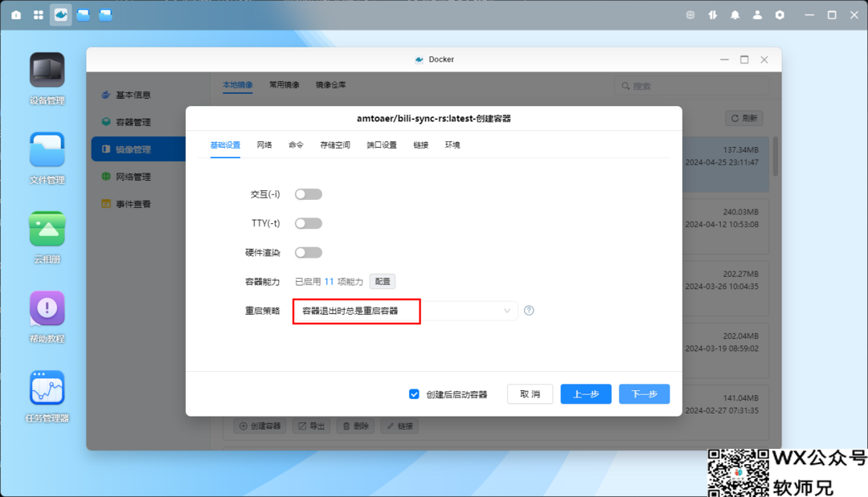This screenshot has width=868, height=497.
Task: Click 上一步 button
Action: pyautogui.click(x=586, y=394)
